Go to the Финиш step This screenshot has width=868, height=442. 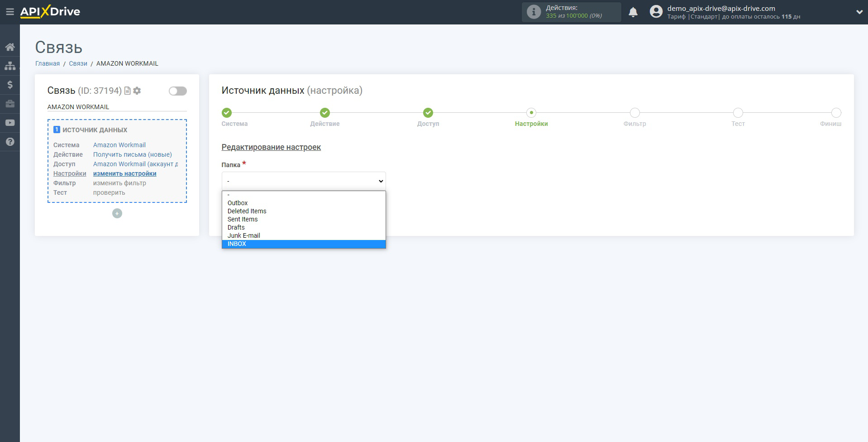[836, 113]
